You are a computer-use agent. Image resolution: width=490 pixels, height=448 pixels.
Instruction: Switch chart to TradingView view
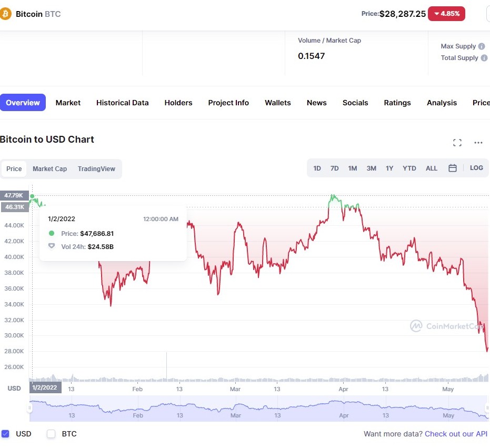pos(96,169)
